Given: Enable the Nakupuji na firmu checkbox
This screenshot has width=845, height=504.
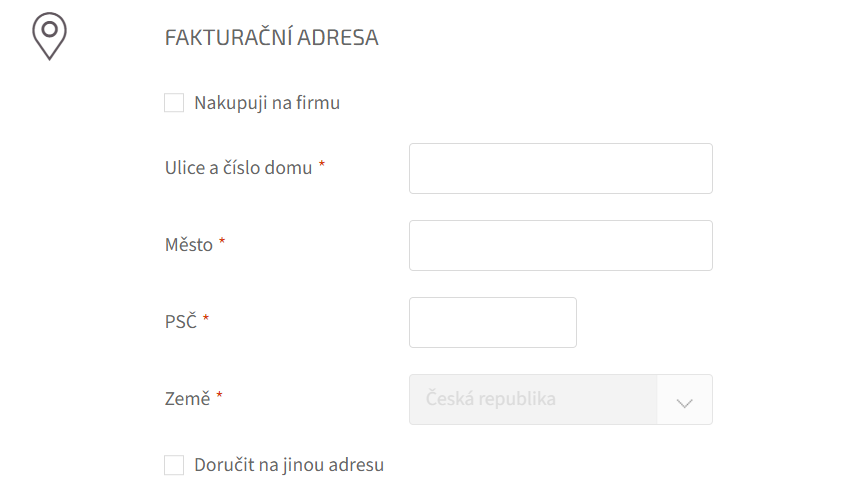Looking at the screenshot, I should (x=174, y=103).
